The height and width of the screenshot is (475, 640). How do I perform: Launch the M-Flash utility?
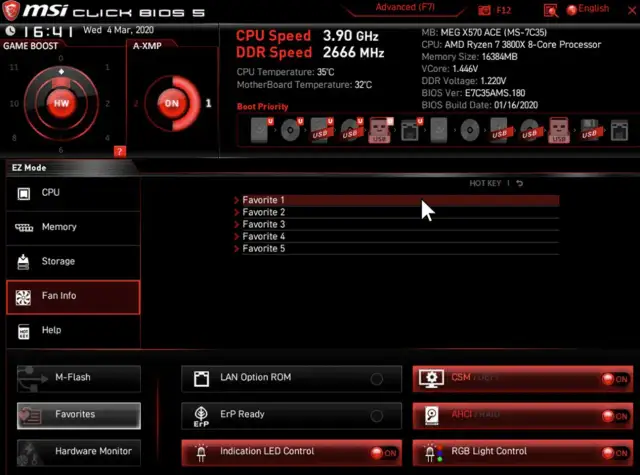[x=79, y=379]
